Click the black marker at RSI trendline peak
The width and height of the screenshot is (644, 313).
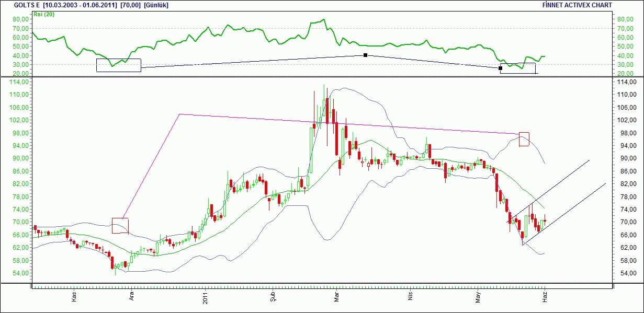[365, 55]
